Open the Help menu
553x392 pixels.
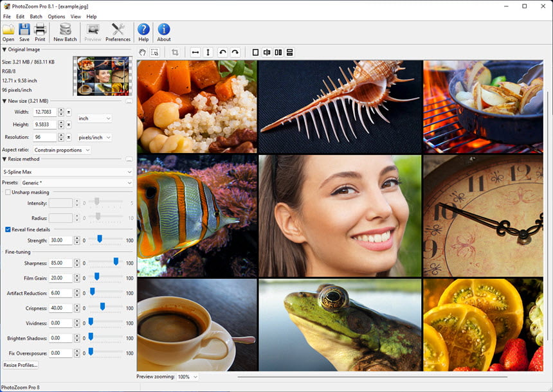click(91, 17)
